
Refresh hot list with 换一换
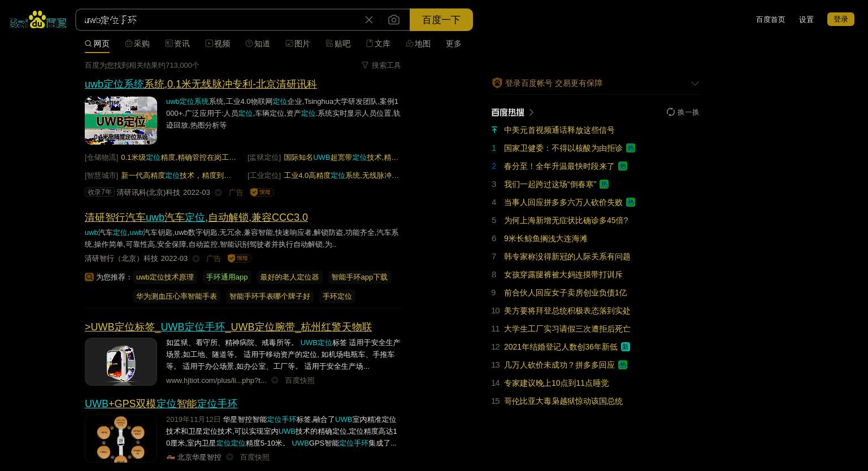tap(683, 112)
